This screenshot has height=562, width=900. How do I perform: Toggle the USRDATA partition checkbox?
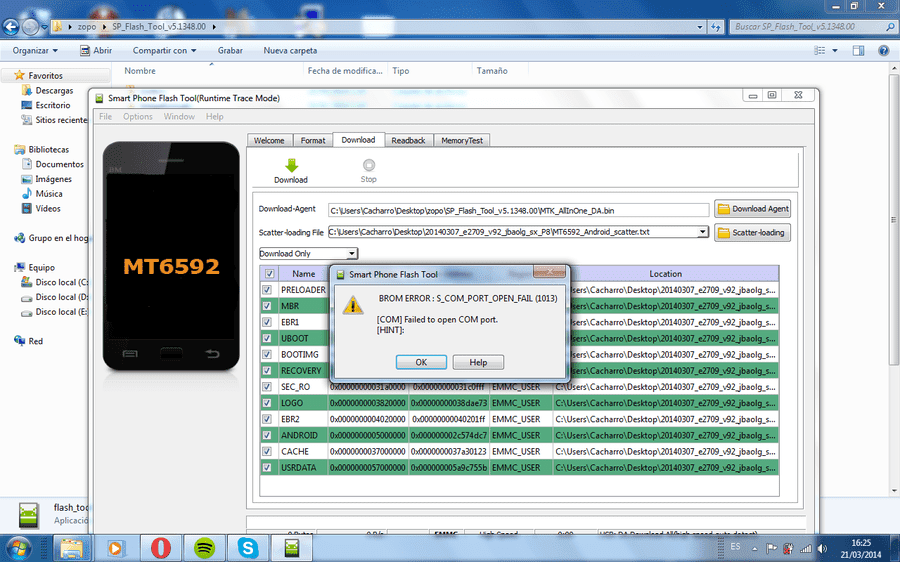[x=267, y=467]
